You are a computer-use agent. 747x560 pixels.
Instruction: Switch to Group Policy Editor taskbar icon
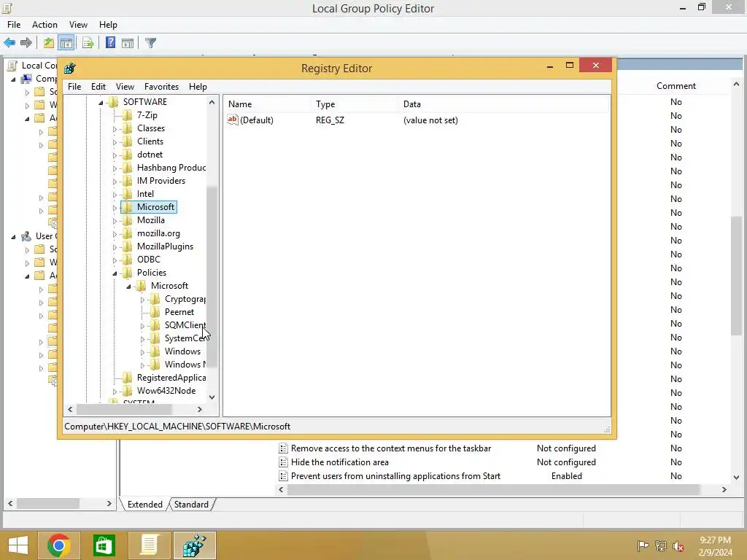(149, 545)
